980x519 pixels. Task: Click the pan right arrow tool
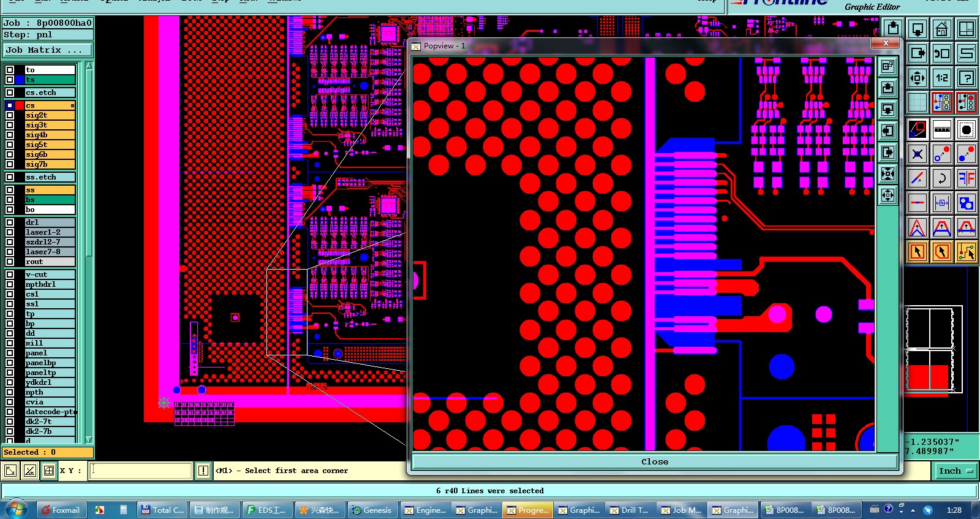point(918,53)
